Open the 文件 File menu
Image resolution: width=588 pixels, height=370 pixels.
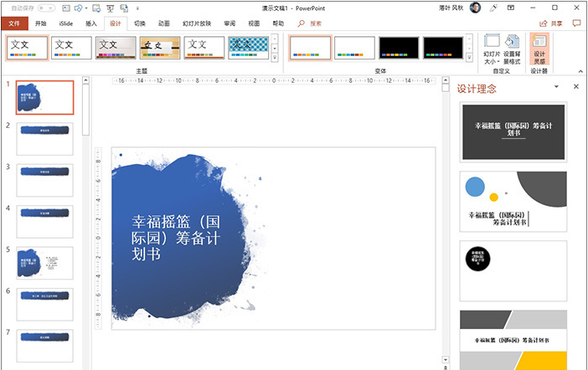[13, 23]
